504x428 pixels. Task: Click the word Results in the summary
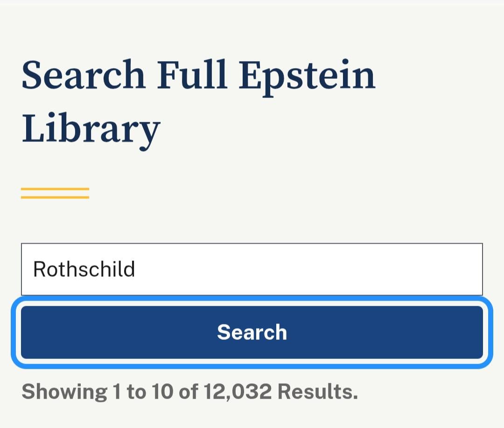pos(317,392)
